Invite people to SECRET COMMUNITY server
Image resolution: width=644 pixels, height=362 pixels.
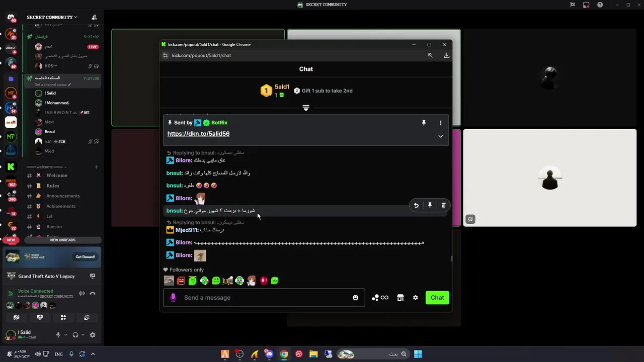click(x=94, y=17)
